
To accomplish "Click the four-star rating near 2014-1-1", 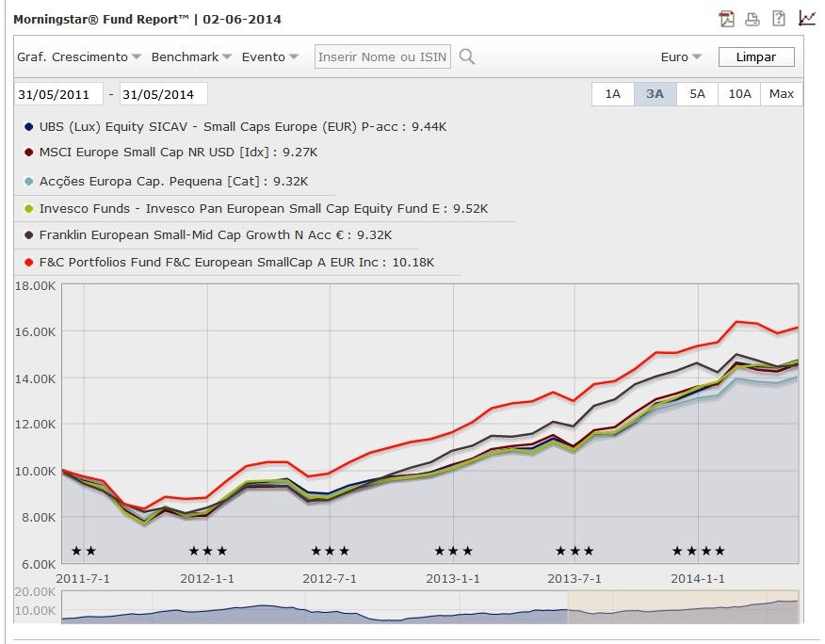I will point(698,551).
